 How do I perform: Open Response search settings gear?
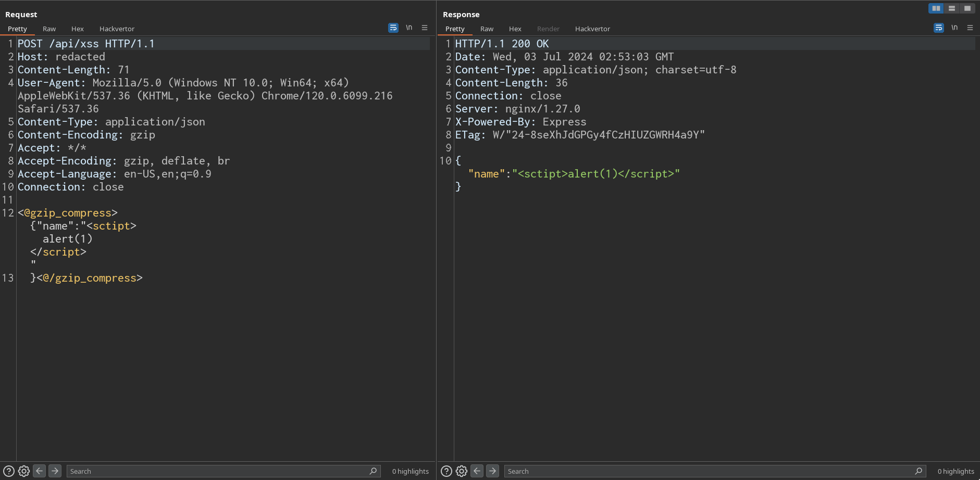(462, 471)
